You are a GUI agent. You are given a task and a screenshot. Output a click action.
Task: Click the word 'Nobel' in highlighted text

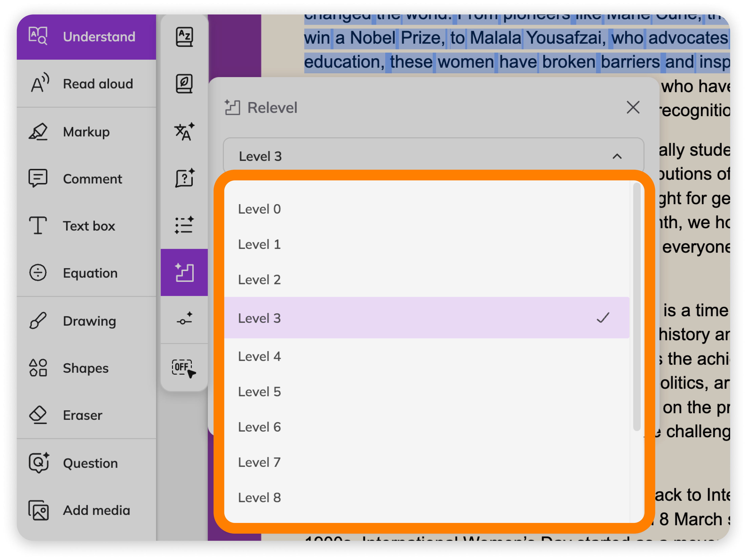pyautogui.click(x=373, y=38)
